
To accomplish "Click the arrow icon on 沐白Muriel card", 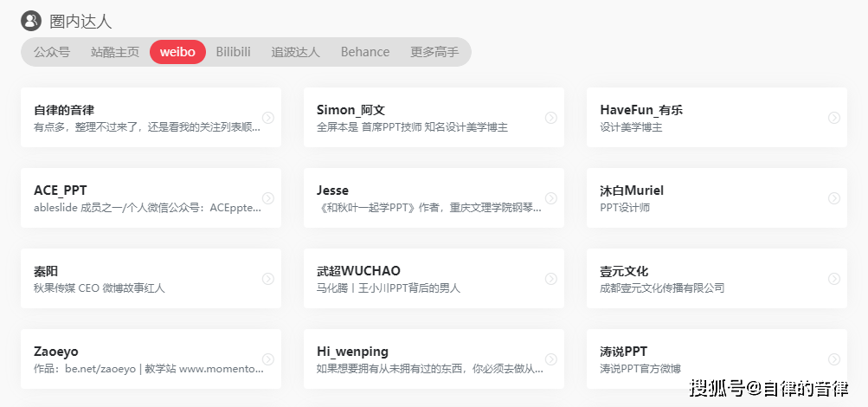I will coord(834,198).
